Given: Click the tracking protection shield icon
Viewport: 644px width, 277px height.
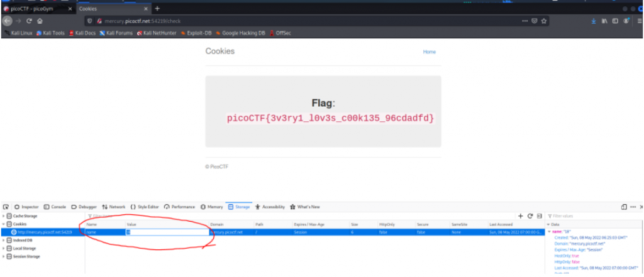Looking at the screenshot, I should [x=91, y=21].
